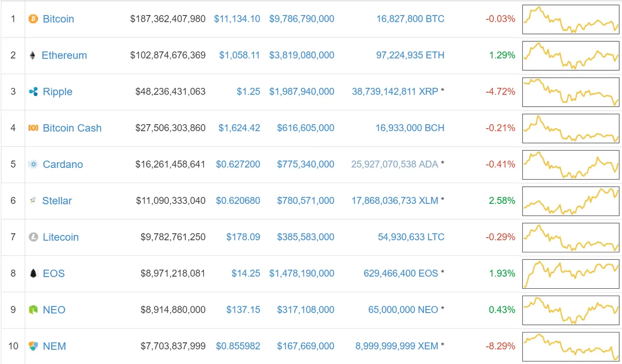Click NEM price $0.855982
The width and height of the screenshot is (622, 364).
pos(238,347)
